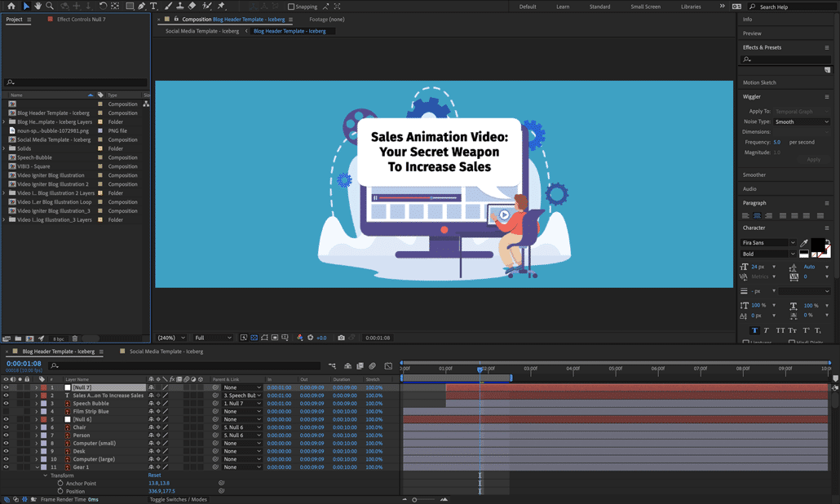840x504 pixels.
Task: Activate the Horizontal Type tool
Action: [153, 7]
